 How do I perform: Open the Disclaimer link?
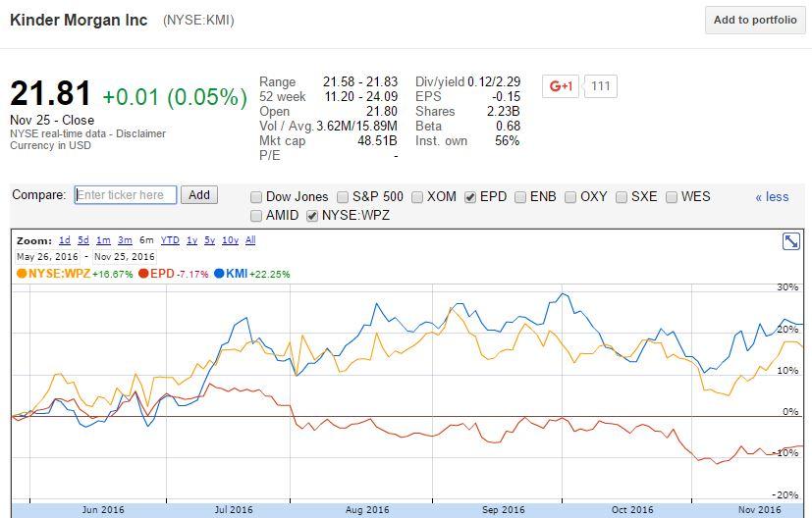point(140,133)
